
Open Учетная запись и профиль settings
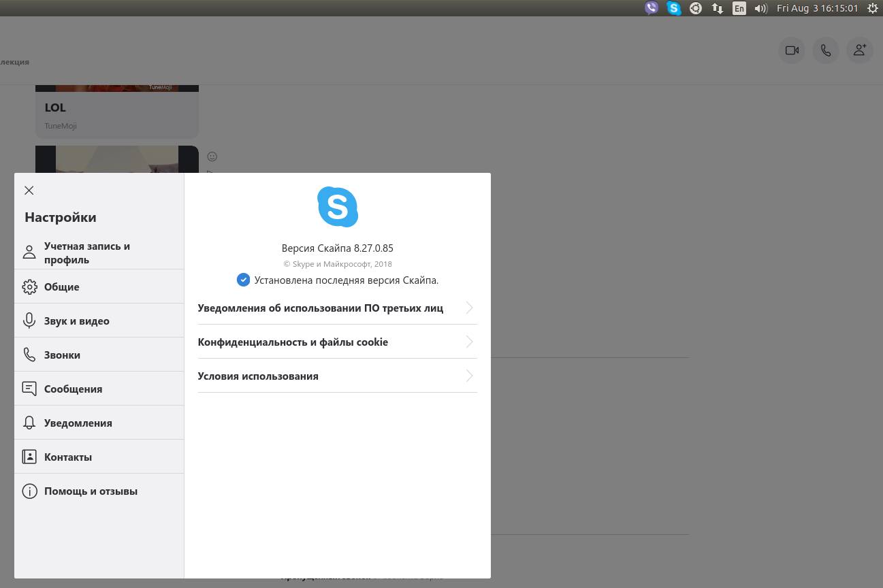click(x=99, y=252)
